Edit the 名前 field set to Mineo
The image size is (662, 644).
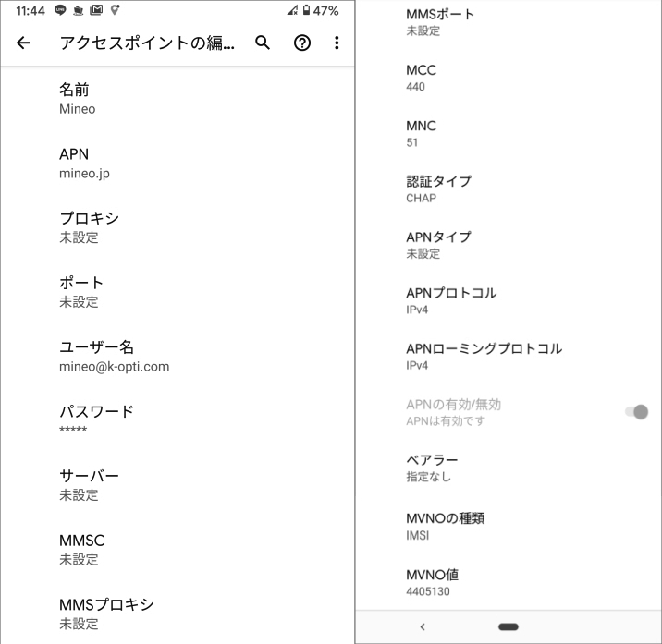(178, 99)
